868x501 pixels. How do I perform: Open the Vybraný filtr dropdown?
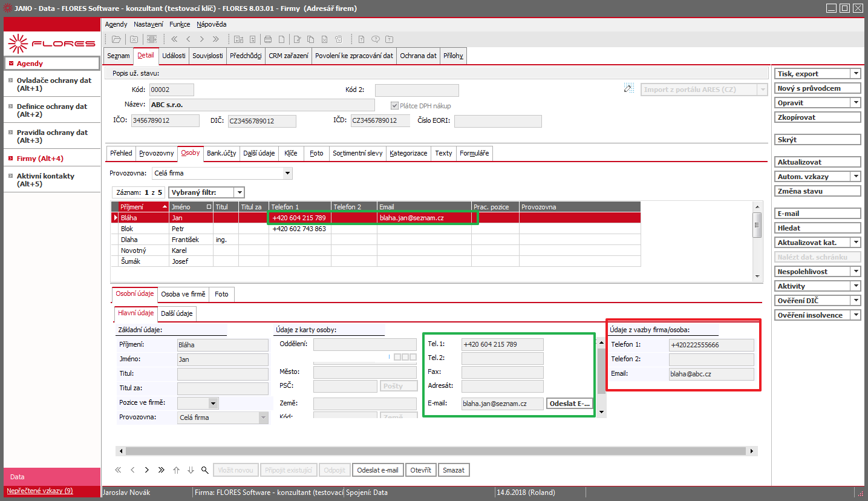tap(240, 192)
